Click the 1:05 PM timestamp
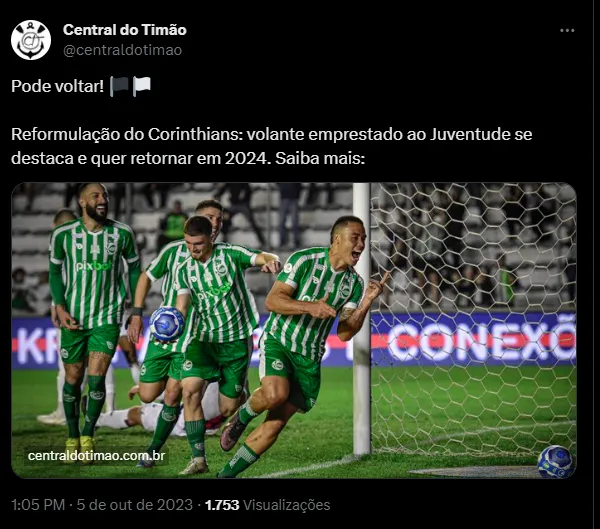 pos(38,505)
